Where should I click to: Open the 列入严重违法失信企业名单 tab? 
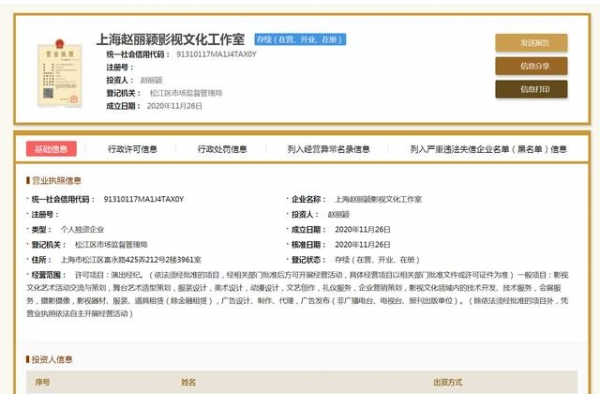click(x=488, y=149)
